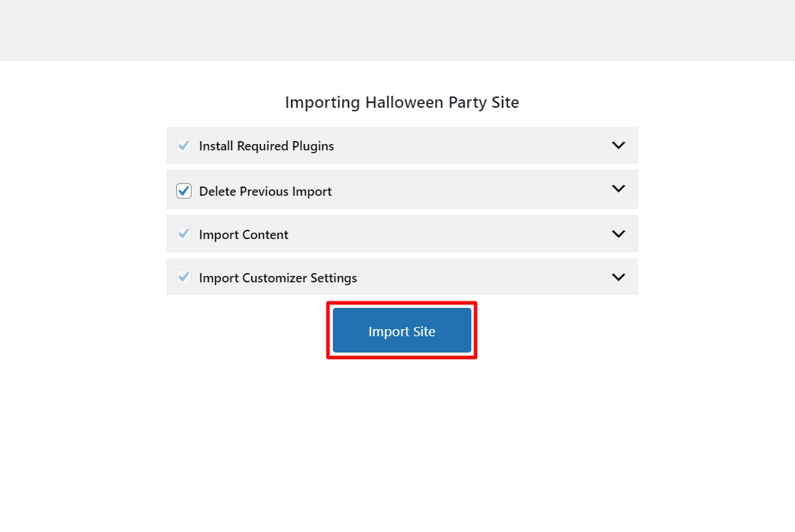
Task: Click the checkmark icon beside Install Required Plugins
Action: (183, 145)
